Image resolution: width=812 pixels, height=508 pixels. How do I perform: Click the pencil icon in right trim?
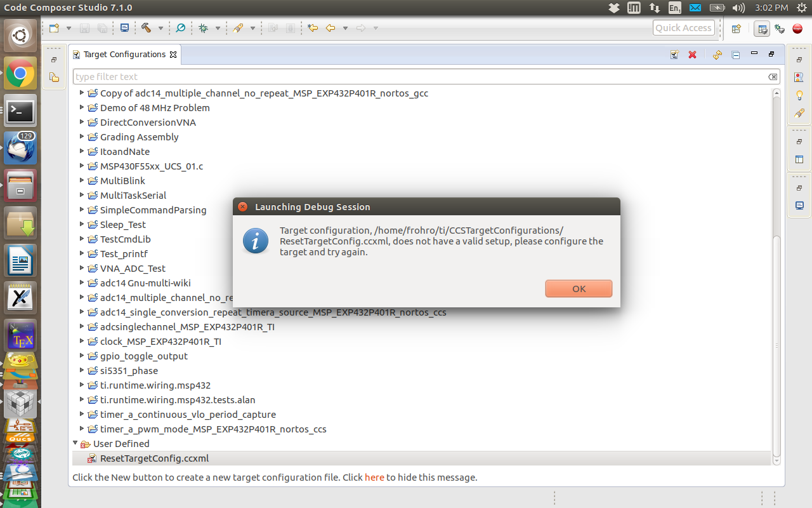[799, 114]
